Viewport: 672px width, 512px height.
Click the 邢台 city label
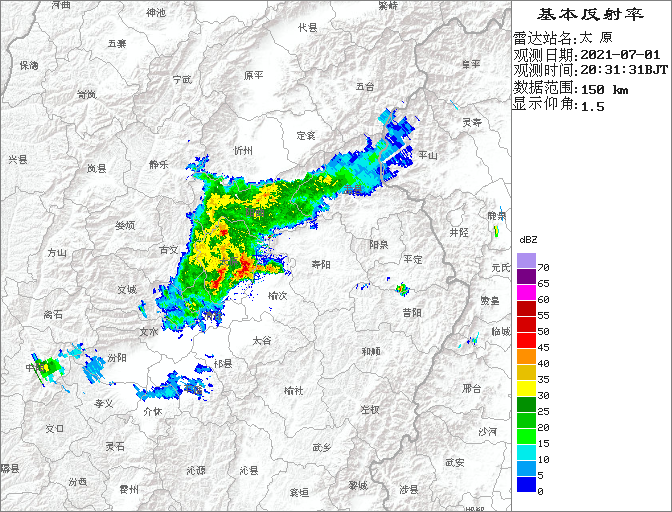472,387
